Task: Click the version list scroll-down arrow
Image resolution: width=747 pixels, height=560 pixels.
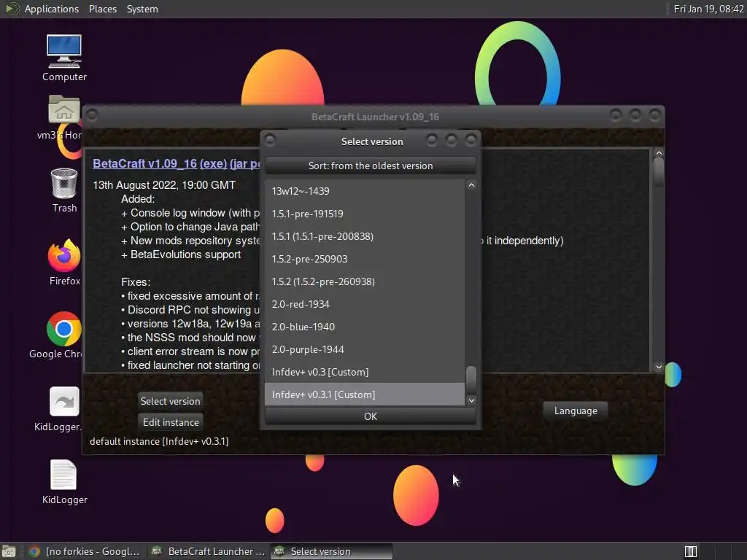Action: 471,400
